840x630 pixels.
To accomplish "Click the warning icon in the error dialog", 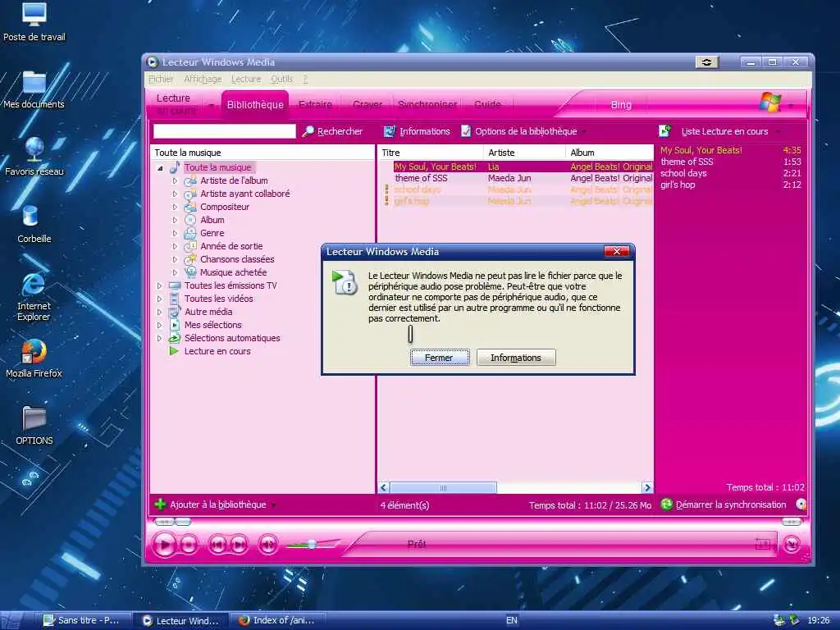I will [344, 282].
